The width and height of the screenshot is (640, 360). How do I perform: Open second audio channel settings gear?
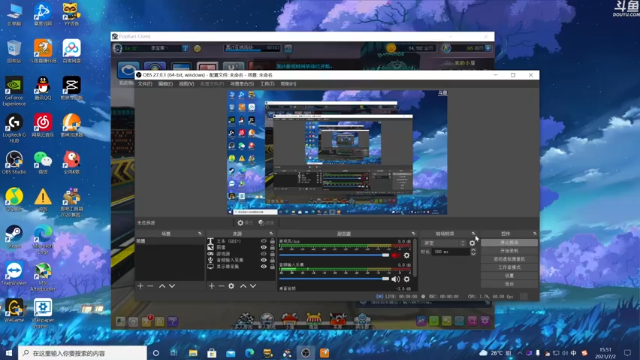click(x=407, y=279)
